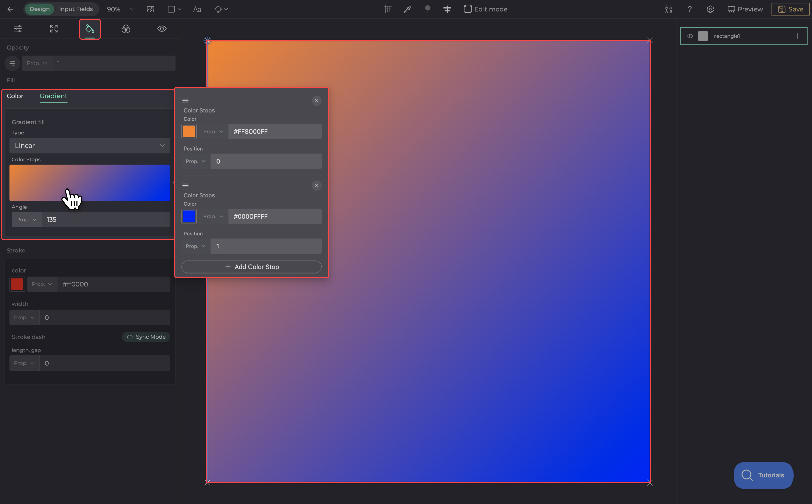This screenshot has width=812, height=504.
Task: Open the settings gear
Action: coord(710,9)
